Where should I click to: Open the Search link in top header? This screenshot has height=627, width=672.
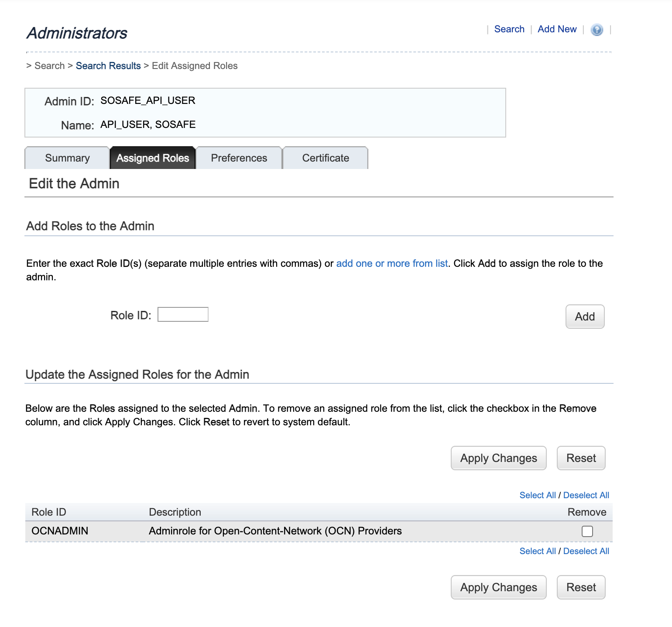pyautogui.click(x=509, y=29)
